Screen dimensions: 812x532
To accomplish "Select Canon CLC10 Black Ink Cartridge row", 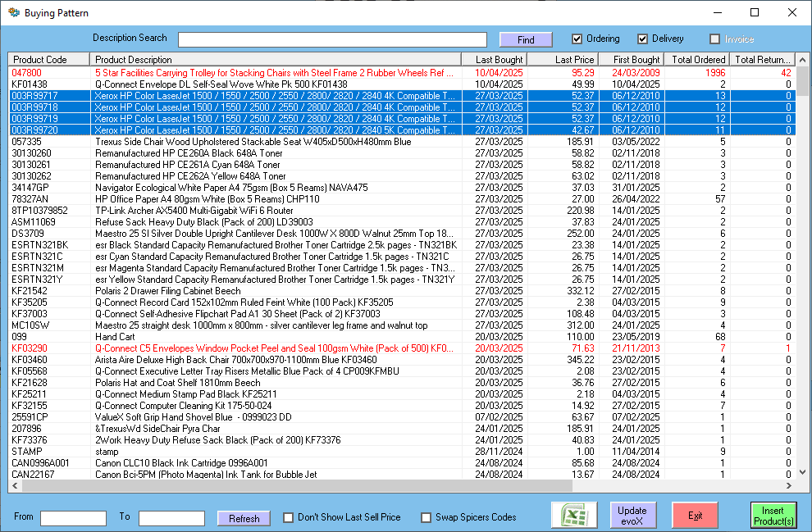I will click(402, 463).
